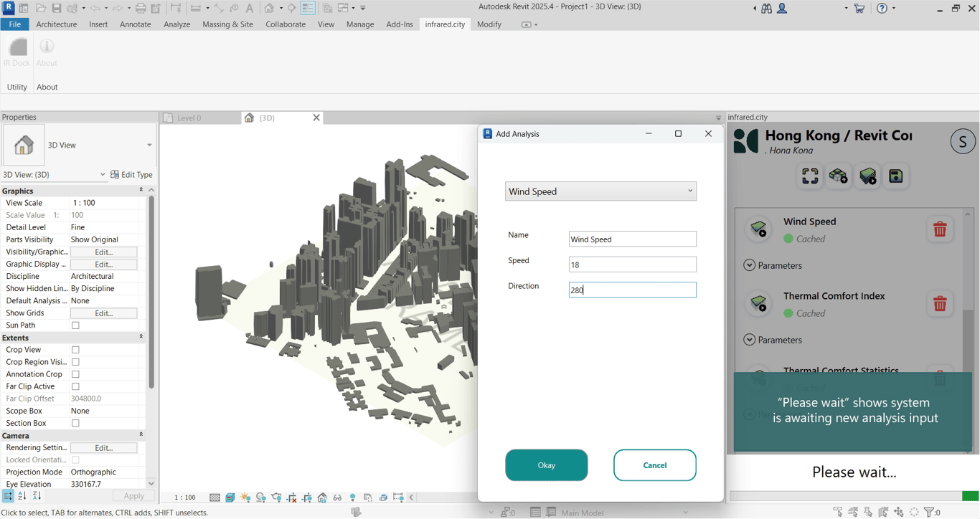980x519 pixels.
Task: Click the fit-to-view frame icon in infrared.city panel
Action: [x=810, y=176]
